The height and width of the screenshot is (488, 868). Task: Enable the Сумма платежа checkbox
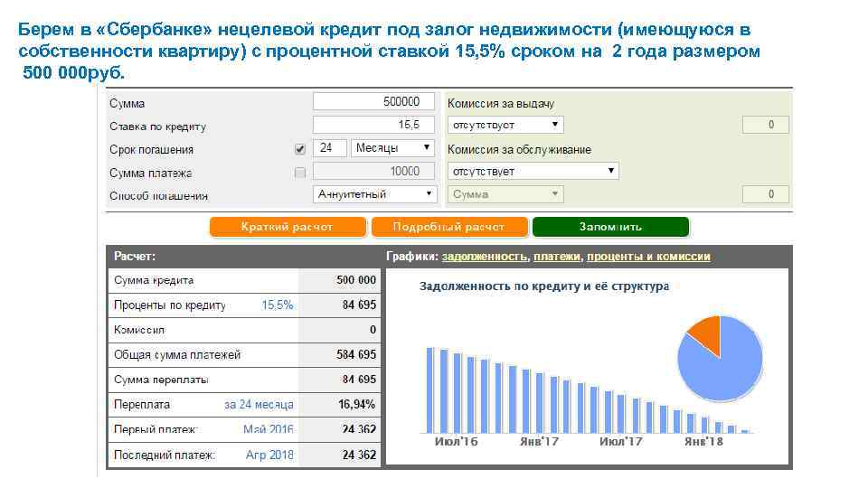(300, 173)
